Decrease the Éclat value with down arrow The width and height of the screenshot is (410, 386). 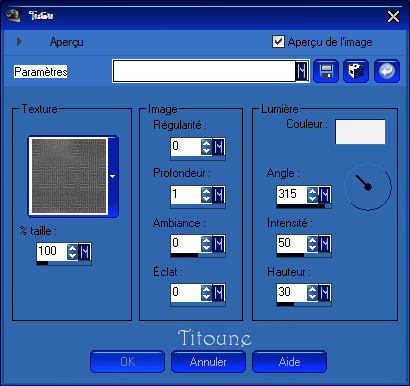pyautogui.click(x=206, y=297)
